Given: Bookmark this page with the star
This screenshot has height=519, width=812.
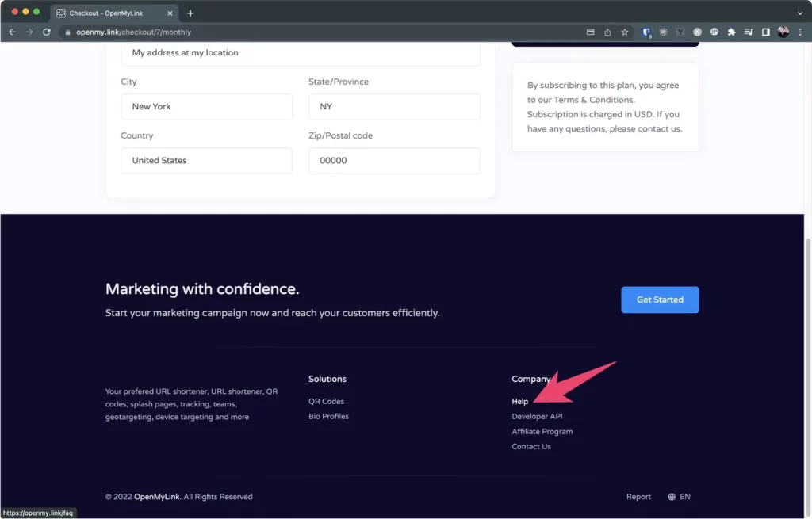Looking at the screenshot, I should point(625,32).
